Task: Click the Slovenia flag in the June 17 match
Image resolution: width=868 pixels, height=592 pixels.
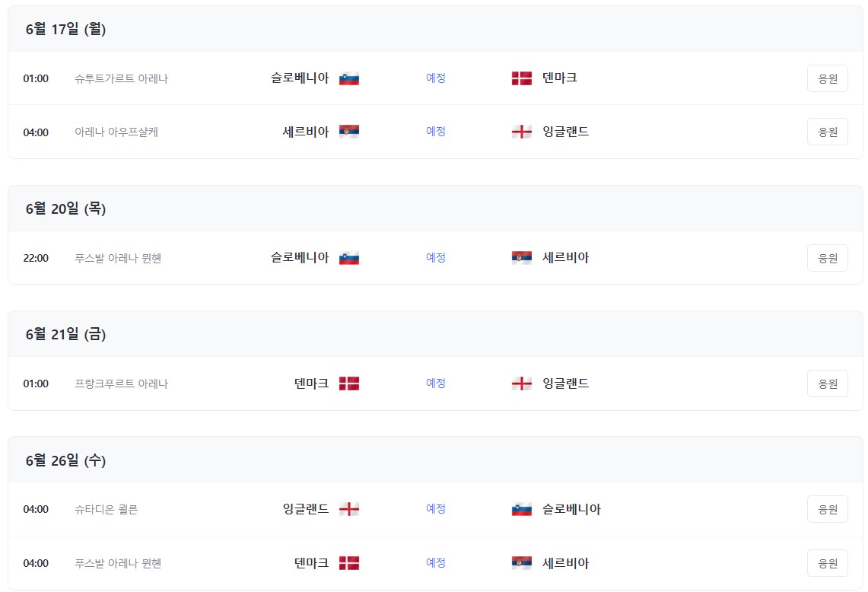Action: click(x=348, y=78)
